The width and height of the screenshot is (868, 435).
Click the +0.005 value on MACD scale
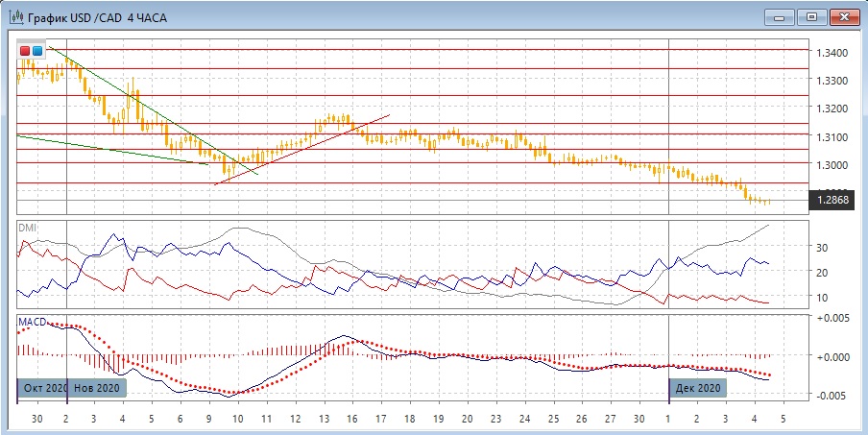832,318
